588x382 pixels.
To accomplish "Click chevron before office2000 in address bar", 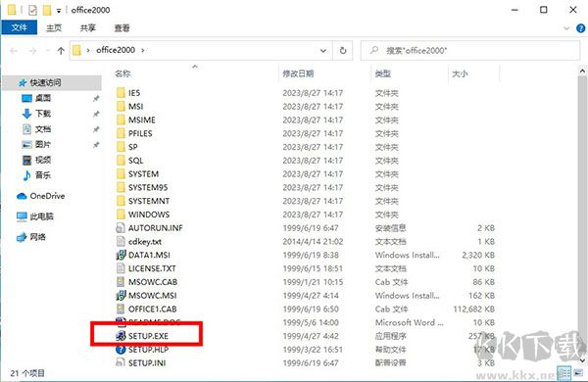I will click(88, 50).
